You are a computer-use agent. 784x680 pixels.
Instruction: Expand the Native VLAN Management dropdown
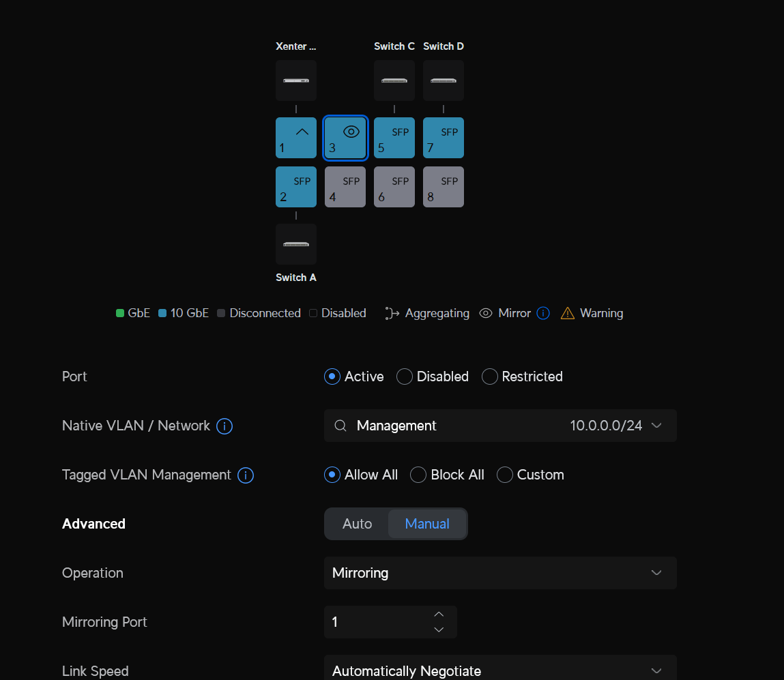pyautogui.click(x=500, y=426)
